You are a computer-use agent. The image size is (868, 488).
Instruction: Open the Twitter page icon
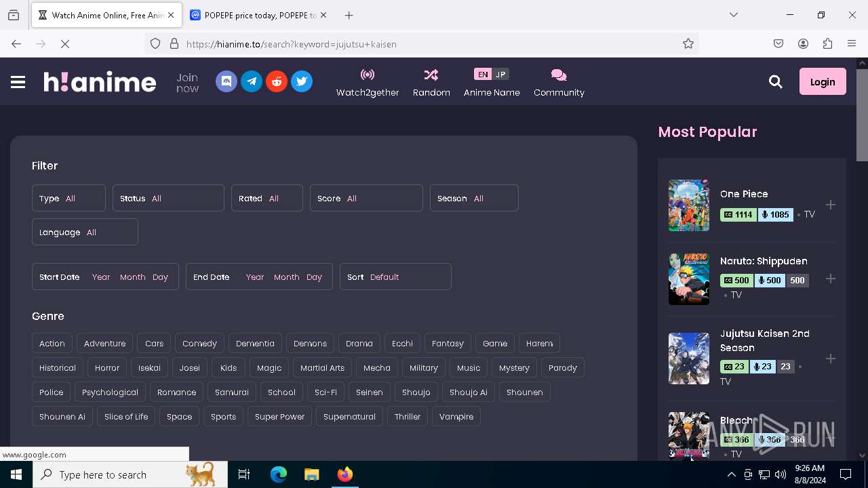302,81
